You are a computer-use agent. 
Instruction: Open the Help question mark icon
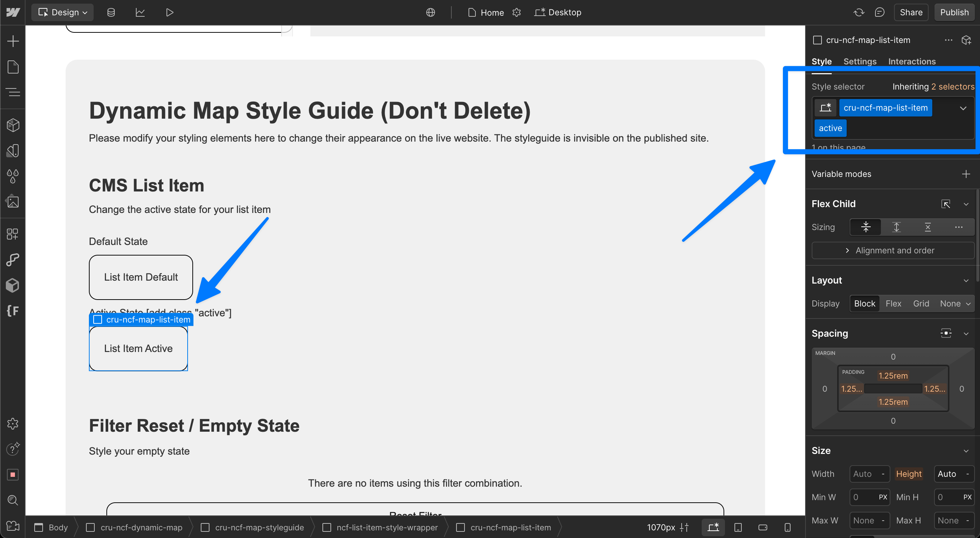point(13,449)
